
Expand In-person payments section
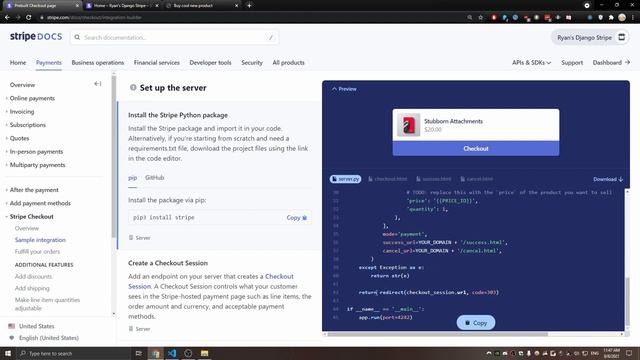click(x=36, y=151)
